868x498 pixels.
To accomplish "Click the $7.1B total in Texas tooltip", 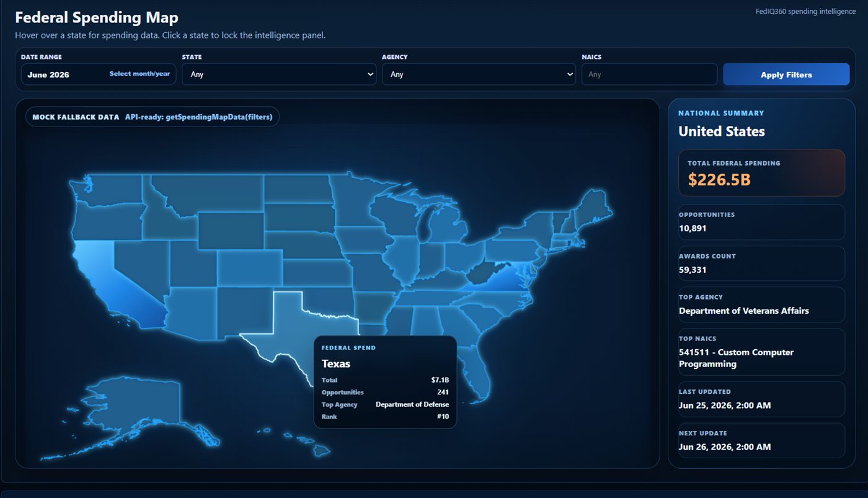I will tap(440, 380).
